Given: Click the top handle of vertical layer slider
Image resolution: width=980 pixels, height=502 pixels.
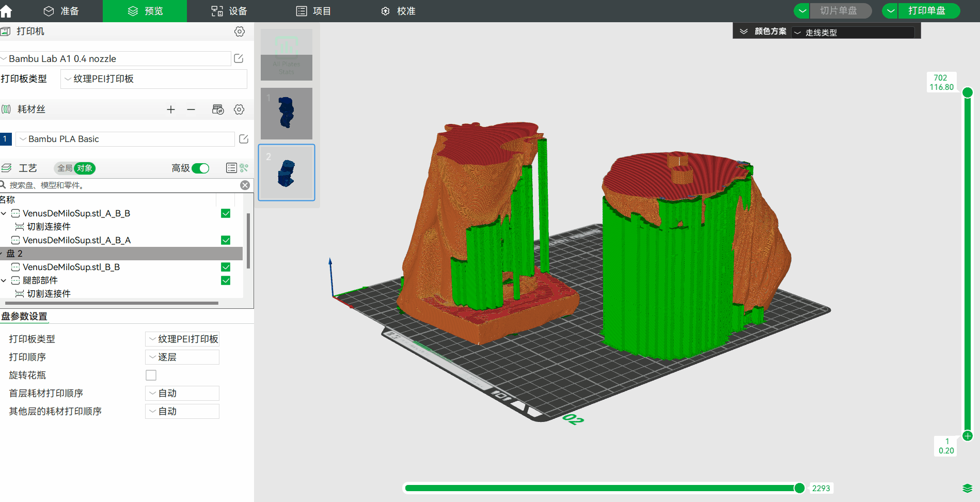Looking at the screenshot, I should tap(968, 92).
